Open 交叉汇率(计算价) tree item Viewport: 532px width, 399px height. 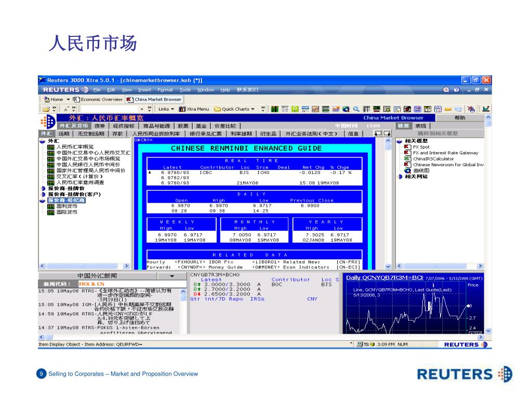click(x=79, y=177)
